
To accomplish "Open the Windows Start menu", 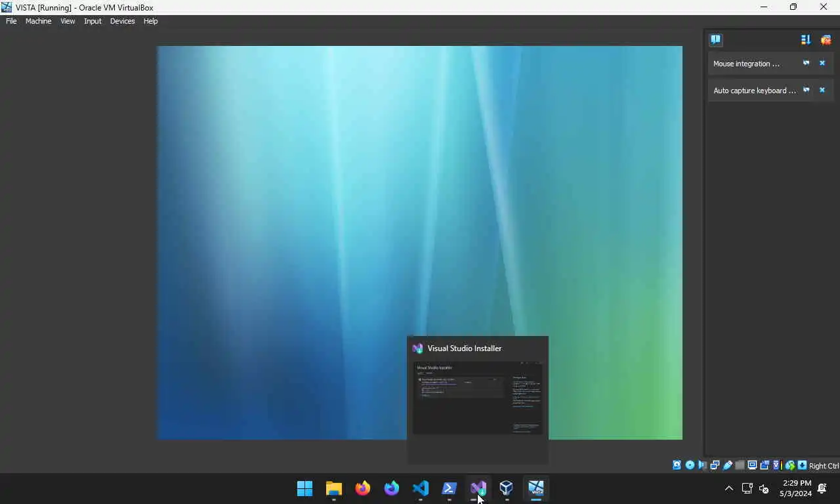I will pyautogui.click(x=305, y=488).
